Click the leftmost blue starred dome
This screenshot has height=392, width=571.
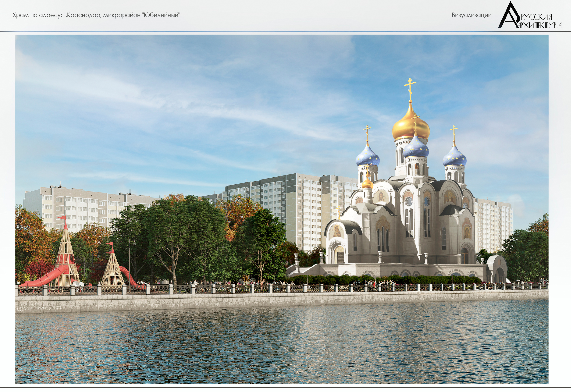368,158
